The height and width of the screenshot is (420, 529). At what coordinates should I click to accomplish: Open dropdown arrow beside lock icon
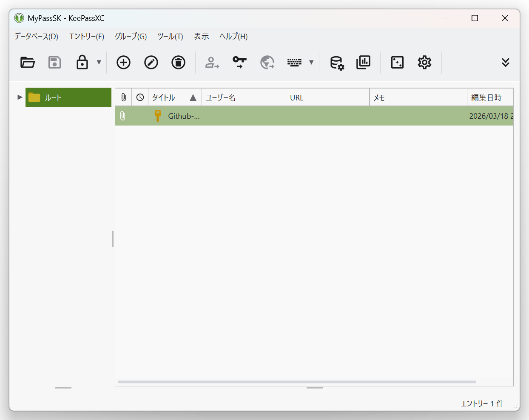click(99, 63)
